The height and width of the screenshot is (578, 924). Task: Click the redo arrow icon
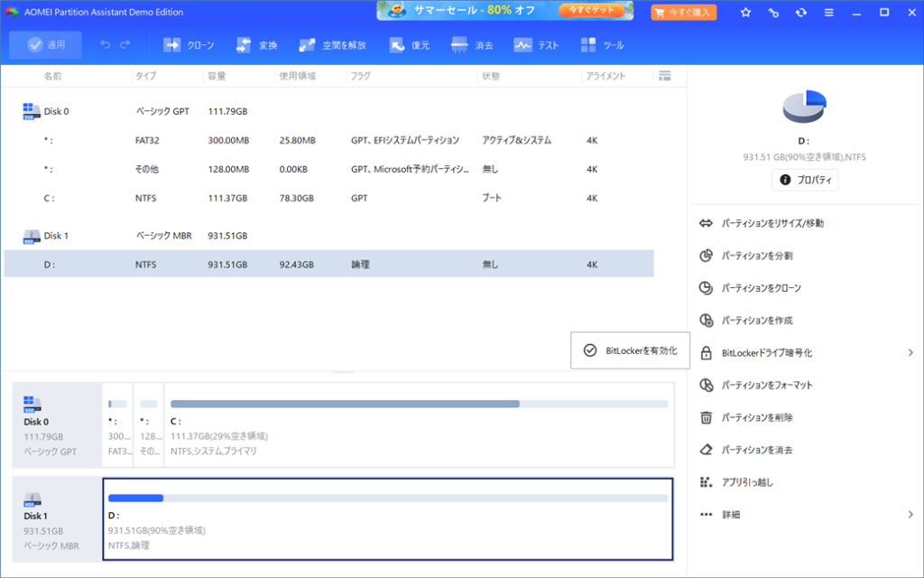pyautogui.click(x=125, y=44)
